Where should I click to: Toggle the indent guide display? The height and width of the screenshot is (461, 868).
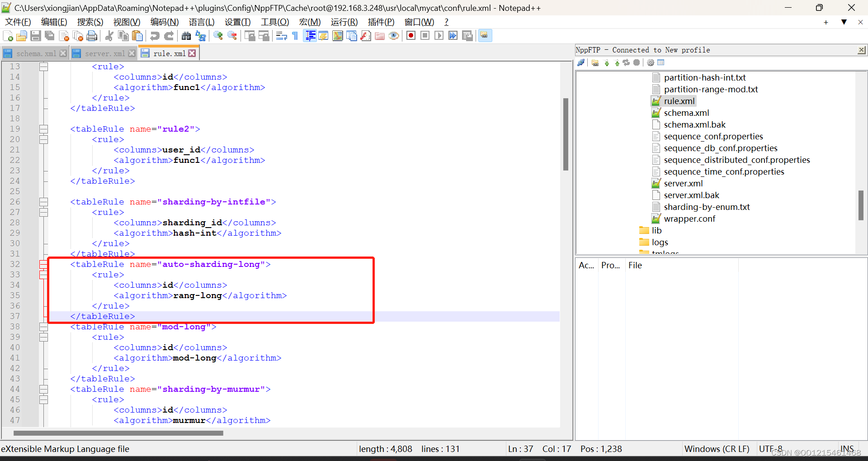tap(310, 36)
